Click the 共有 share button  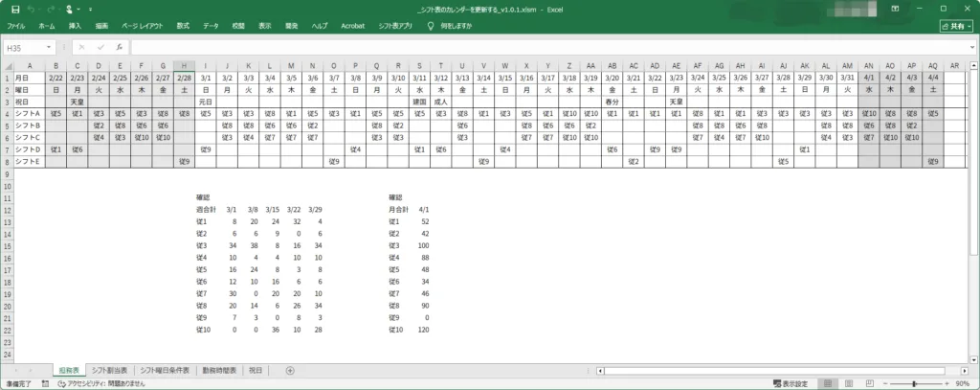coord(955,26)
